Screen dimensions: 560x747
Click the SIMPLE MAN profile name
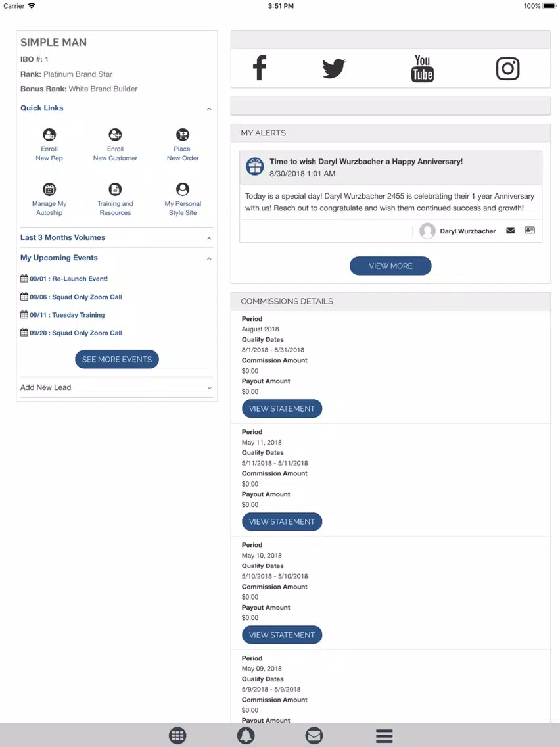coord(53,42)
